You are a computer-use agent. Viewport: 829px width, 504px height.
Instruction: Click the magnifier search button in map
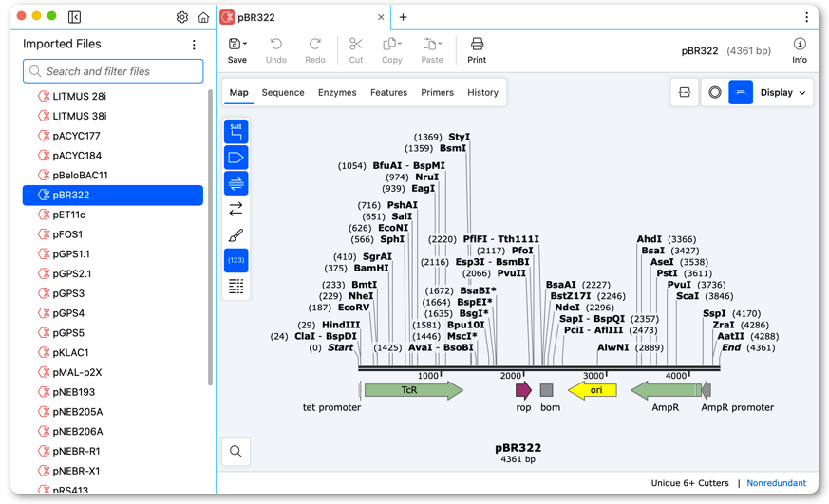click(236, 451)
